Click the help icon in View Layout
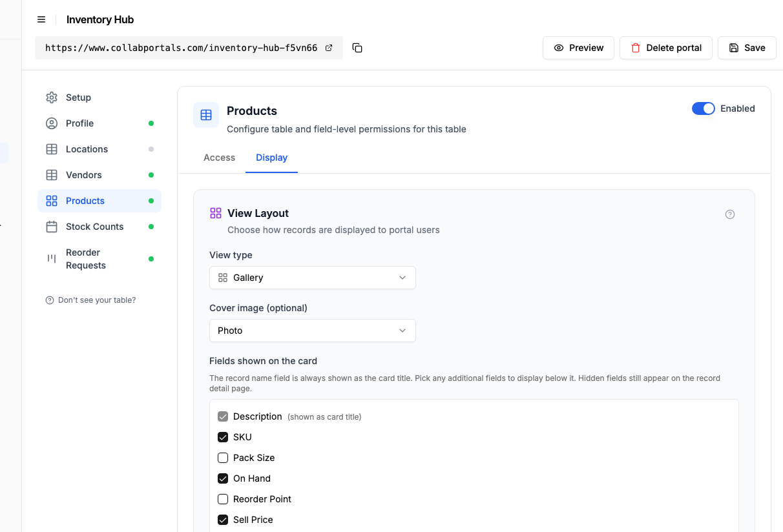The height and width of the screenshot is (532, 783). click(730, 214)
